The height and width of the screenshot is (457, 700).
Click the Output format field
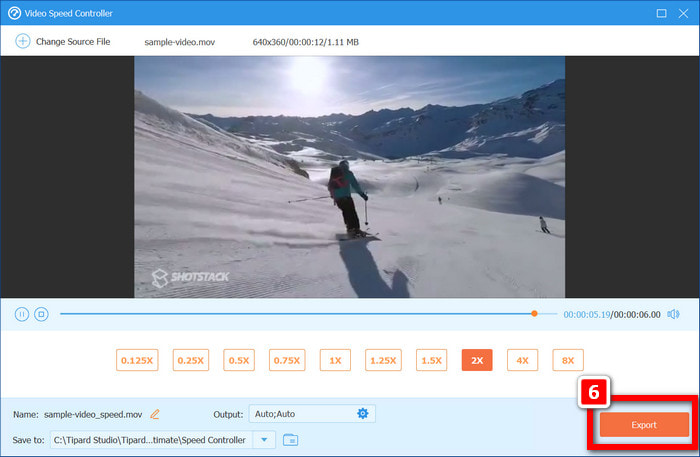click(298, 414)
